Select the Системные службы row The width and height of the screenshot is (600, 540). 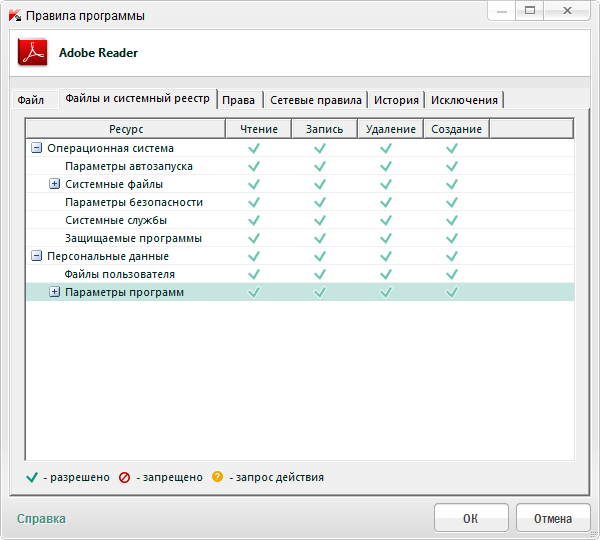pyautogui.click(x=300, y=220)
